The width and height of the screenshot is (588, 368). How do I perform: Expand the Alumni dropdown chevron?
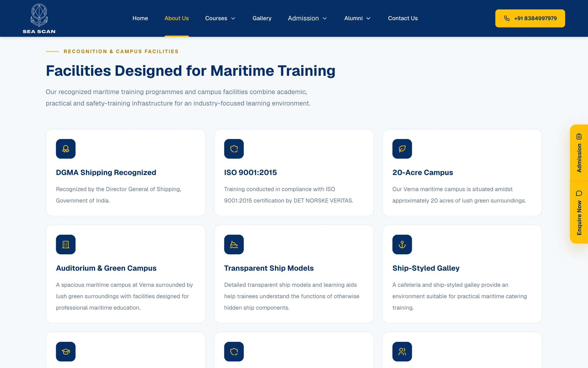(368, 18)
